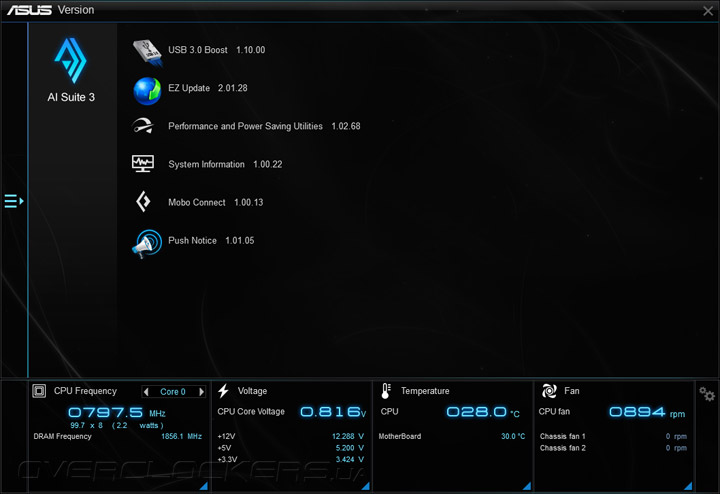Viewport: 720px width, 494px height.
Task: Click the Fan panel icon
Action: click(x=549, y=391)
